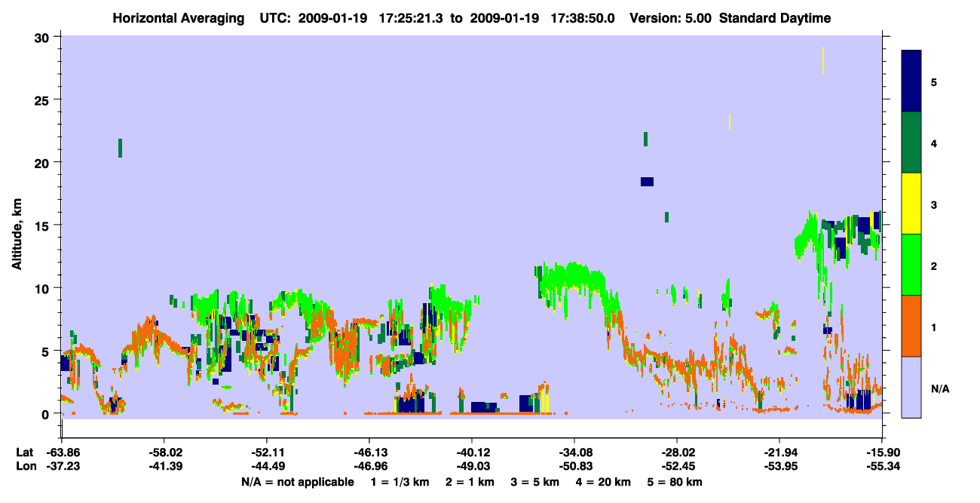Screen dimensions: 980x503
Task: Click longitude value -50.83
Action: pyautogui.click(x=574, y=466)
